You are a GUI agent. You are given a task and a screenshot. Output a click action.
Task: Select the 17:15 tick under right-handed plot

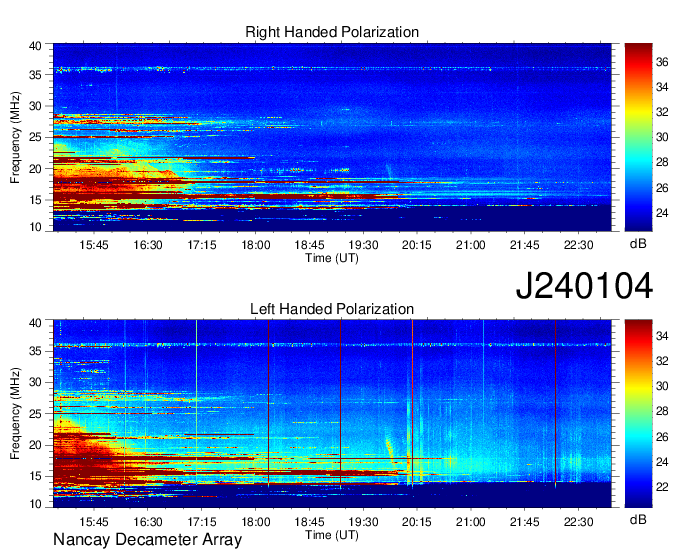click(202, 245)
